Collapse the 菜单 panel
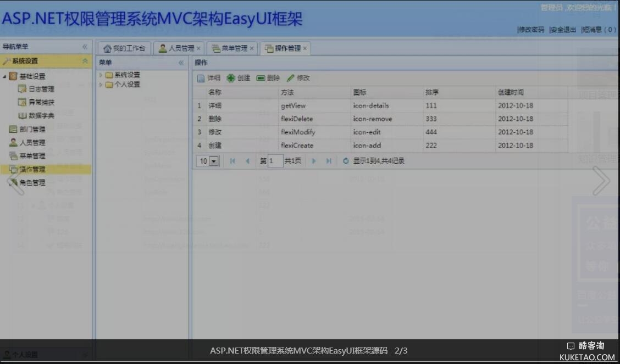The height and width of the screenshot is (364, 620). [181, 63]
